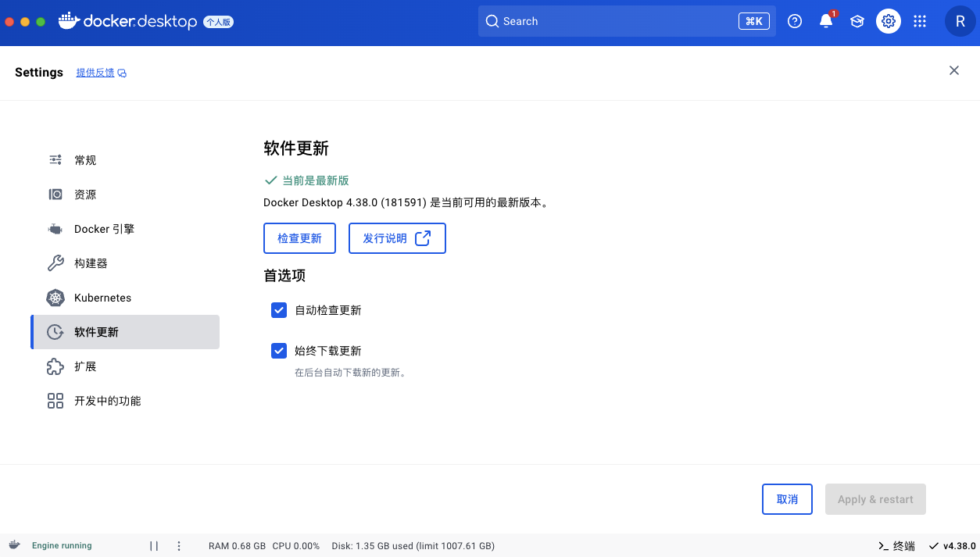Click the Settings gear icon in header
Viewport: 980px width, 557px height.
(x=889, y=21)
